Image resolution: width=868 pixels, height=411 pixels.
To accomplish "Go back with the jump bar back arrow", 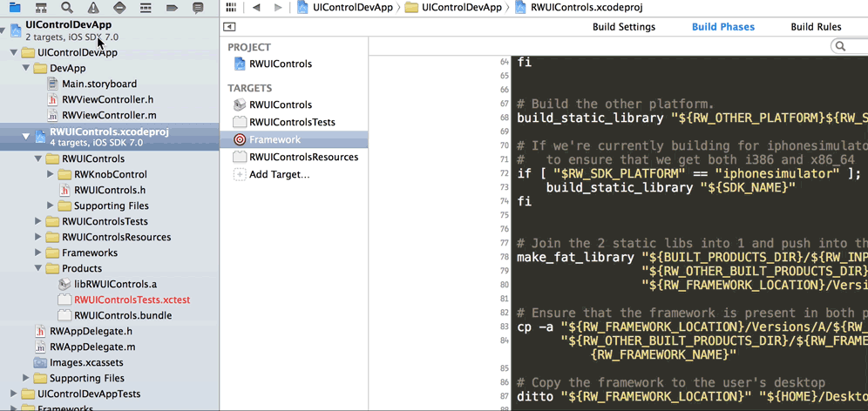I will point(255,7).
